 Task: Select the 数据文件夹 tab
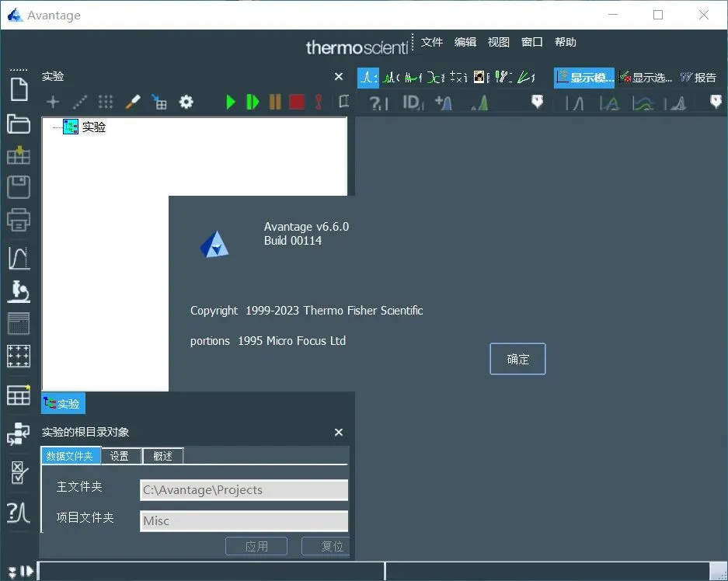70,456
